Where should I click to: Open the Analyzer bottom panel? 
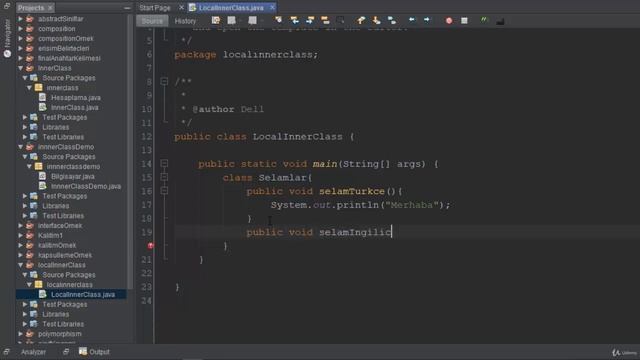(x=33, y=352)
